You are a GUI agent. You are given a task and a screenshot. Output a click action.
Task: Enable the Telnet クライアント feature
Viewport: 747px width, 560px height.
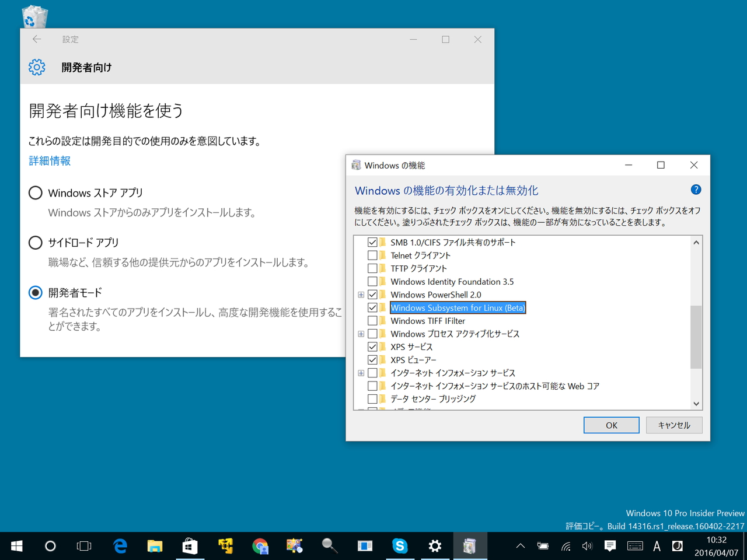(x=373, y=255)
